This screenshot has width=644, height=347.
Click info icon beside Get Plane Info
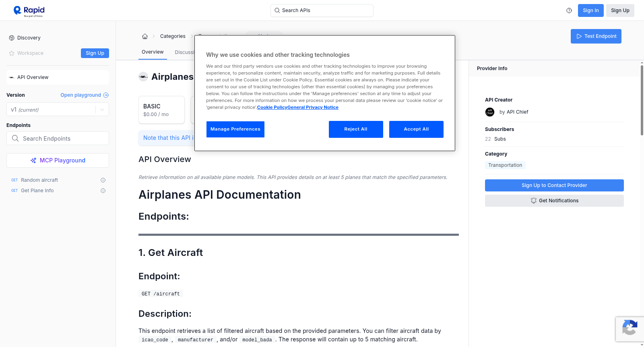tap(103, 191)
